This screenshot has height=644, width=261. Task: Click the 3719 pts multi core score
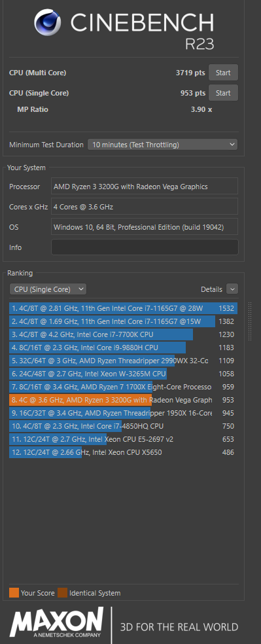coord(190,73)
